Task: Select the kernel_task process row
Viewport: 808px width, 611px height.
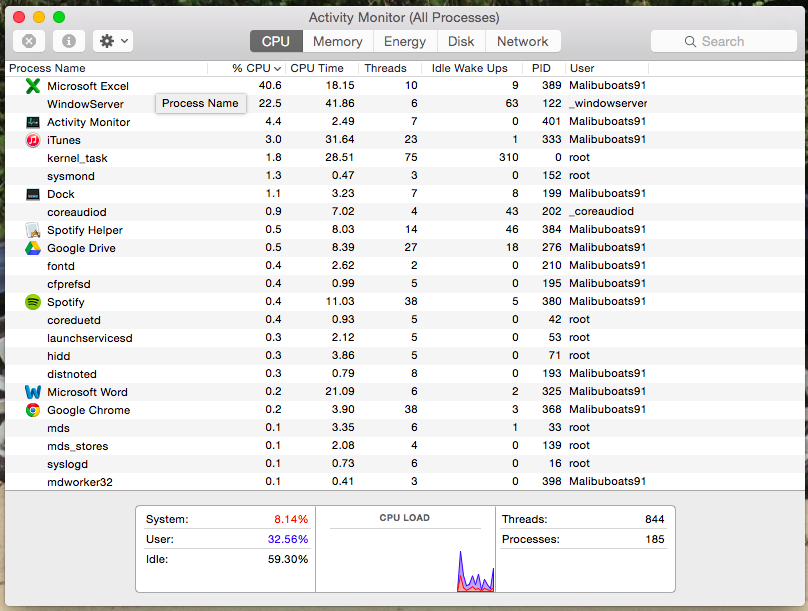Action: (x=405, y=158)
